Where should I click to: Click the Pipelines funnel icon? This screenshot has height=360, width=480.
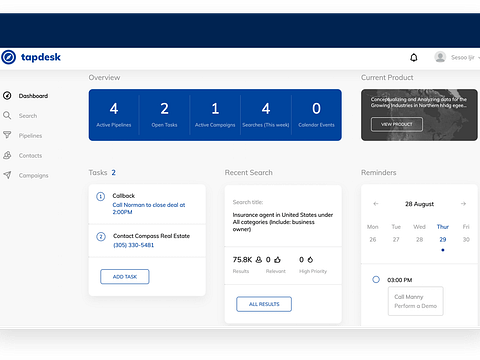[x=7, y=135]
